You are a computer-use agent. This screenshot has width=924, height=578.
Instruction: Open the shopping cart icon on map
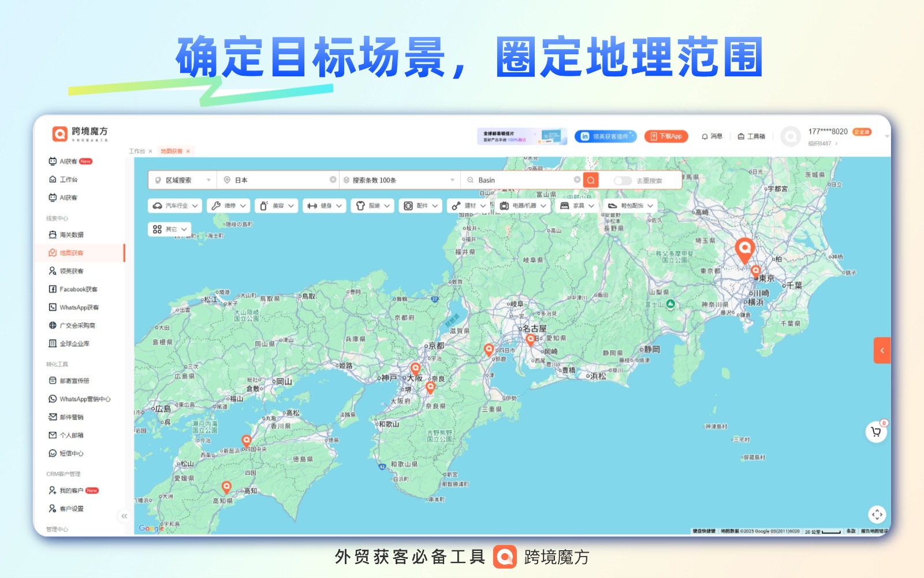[876, 432]
